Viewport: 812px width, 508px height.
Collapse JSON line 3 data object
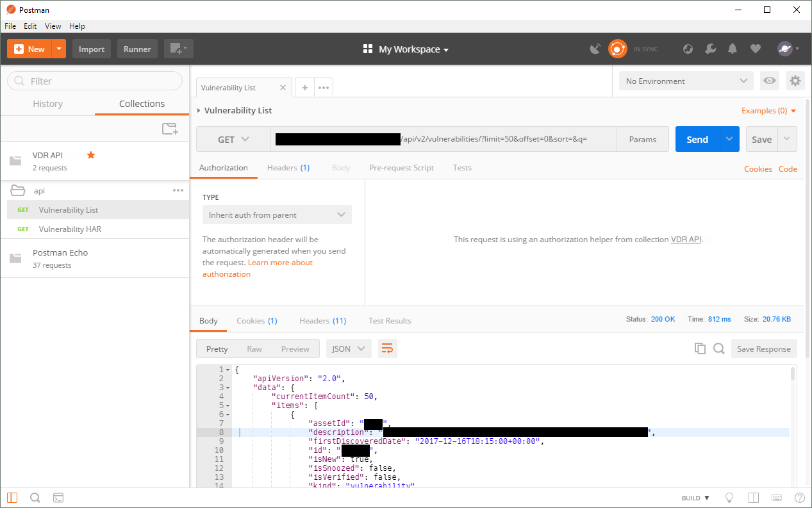226,388
